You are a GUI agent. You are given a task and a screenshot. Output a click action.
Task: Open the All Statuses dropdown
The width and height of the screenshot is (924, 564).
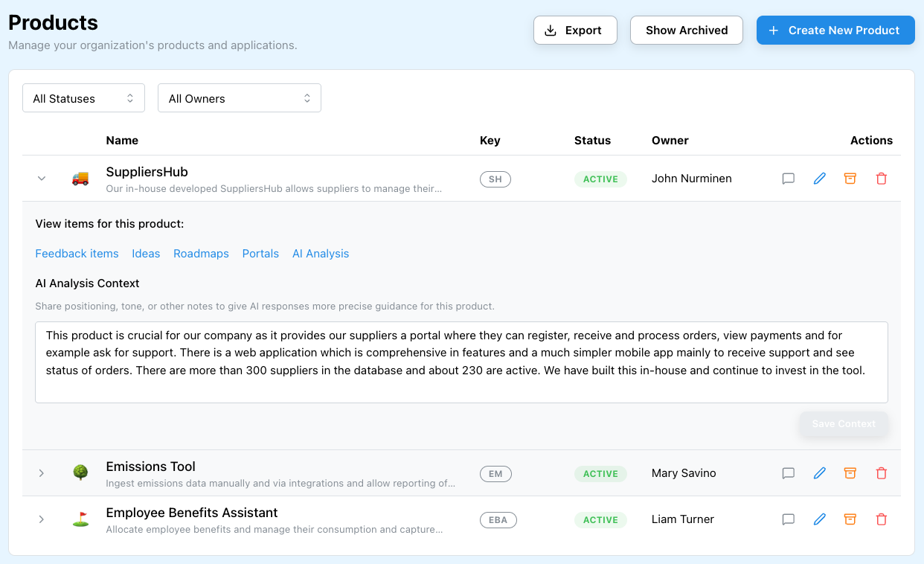click(83, 98)
